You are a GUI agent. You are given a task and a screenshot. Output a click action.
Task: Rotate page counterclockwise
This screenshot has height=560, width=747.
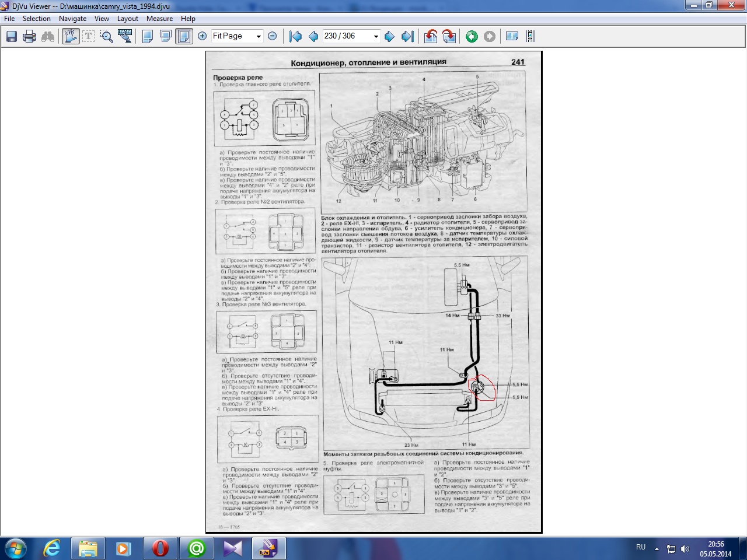pyautogui.click(x=431, y=36)
